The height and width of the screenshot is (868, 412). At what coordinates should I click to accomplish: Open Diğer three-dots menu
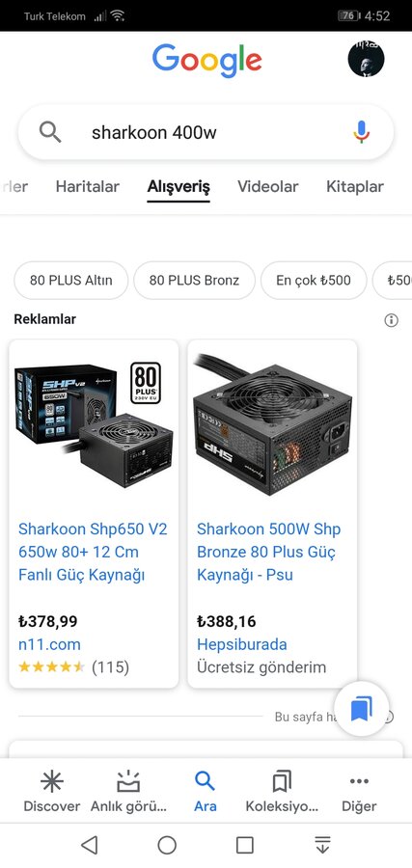[359, 792]
